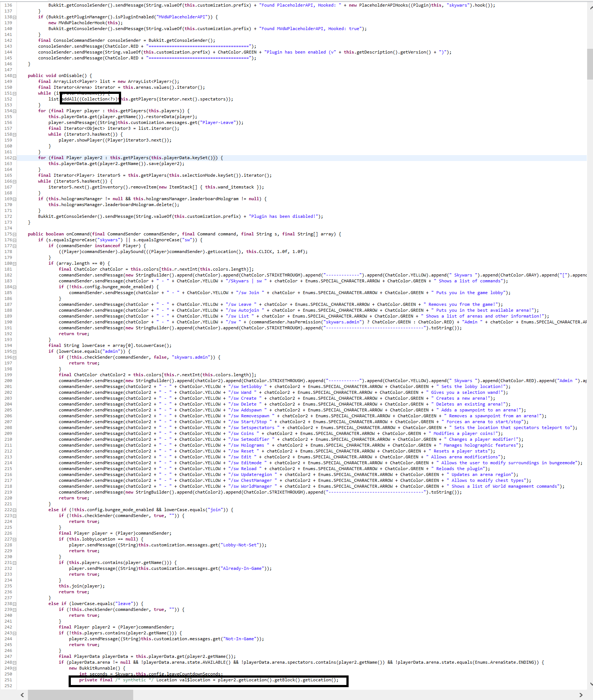Collapse the leave command branch at line 238
Screen dimensions: 593x700
click(14, 604)
